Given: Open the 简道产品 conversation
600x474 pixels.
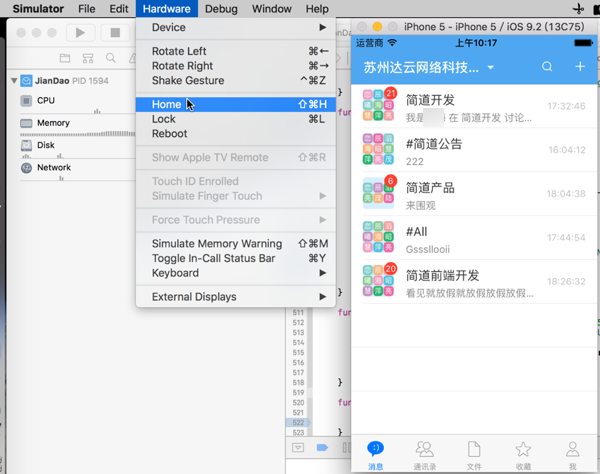Looking at the screenshot, I should click(x=474, y=194).
